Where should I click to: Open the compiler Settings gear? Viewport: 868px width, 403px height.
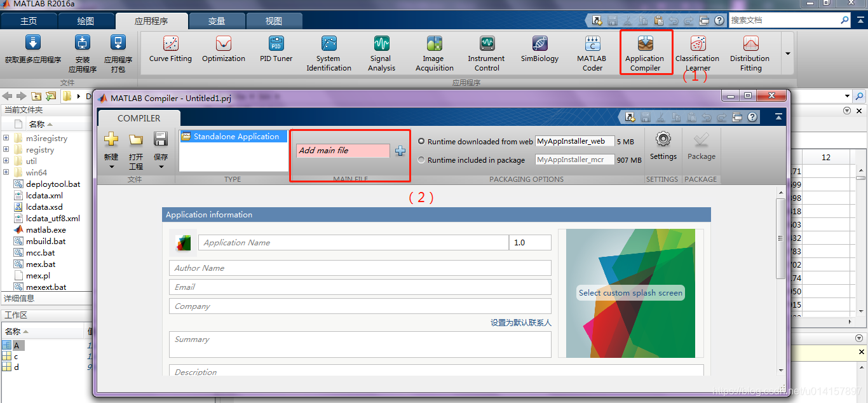pos(663,139)
